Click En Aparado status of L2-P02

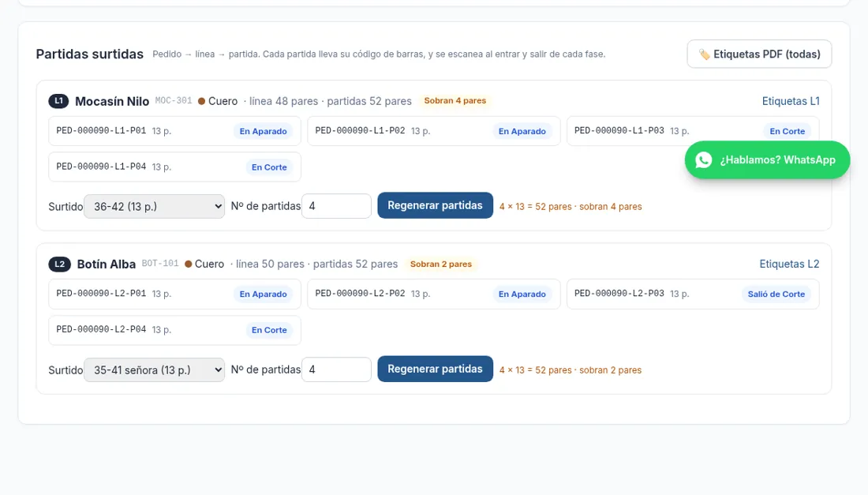[522, 294]
